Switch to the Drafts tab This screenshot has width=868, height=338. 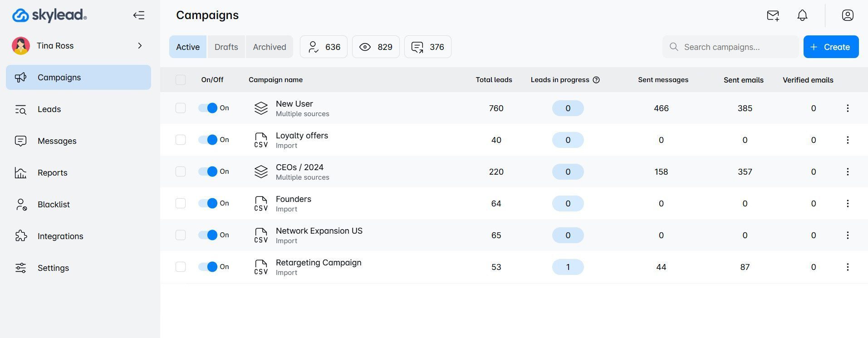click(x=226, y=47)
